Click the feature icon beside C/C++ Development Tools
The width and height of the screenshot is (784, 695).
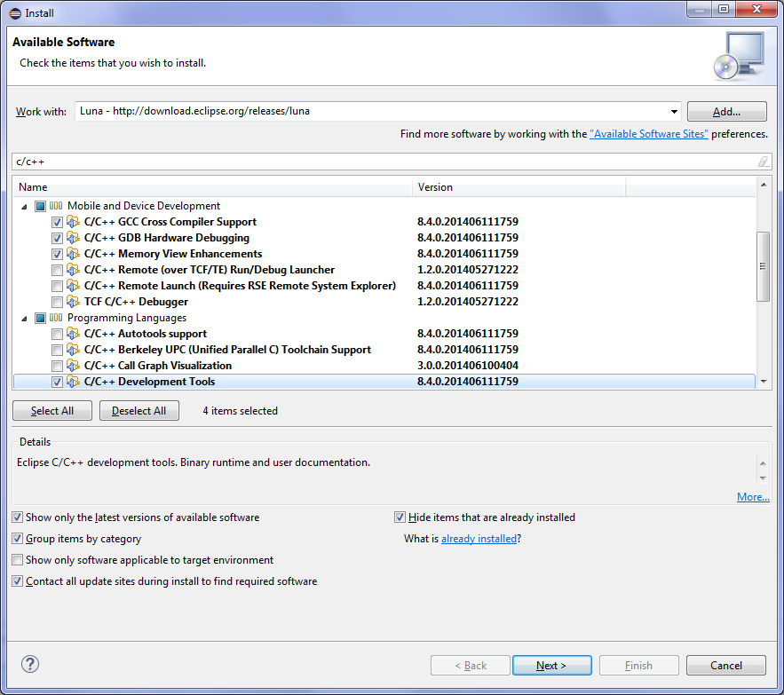[73, 382]
